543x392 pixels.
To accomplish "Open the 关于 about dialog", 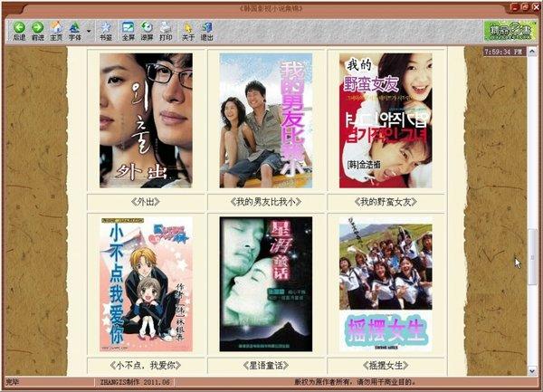I will point(188,31).
